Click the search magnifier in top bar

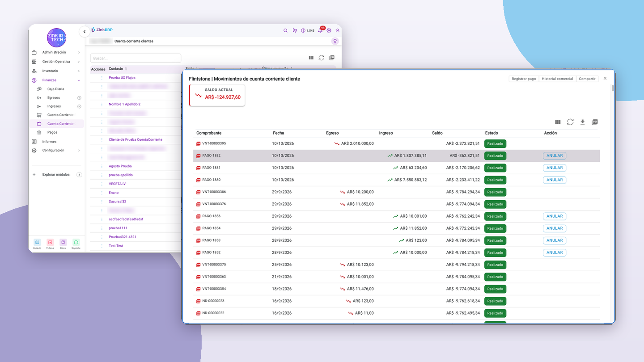click(285, 30)
